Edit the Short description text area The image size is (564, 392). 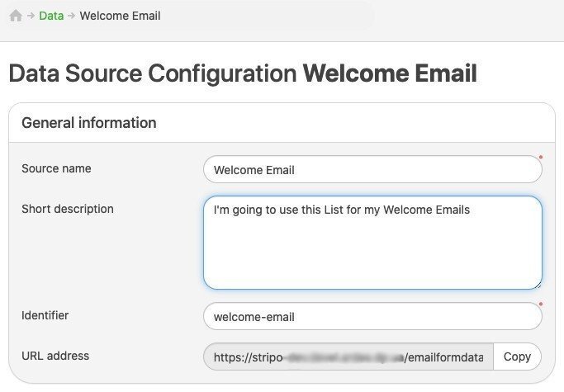click(x=372, y=243)
